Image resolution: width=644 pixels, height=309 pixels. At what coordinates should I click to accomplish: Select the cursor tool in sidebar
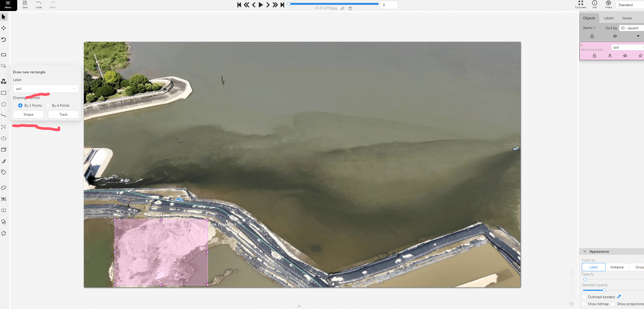[x=4, y=17]
